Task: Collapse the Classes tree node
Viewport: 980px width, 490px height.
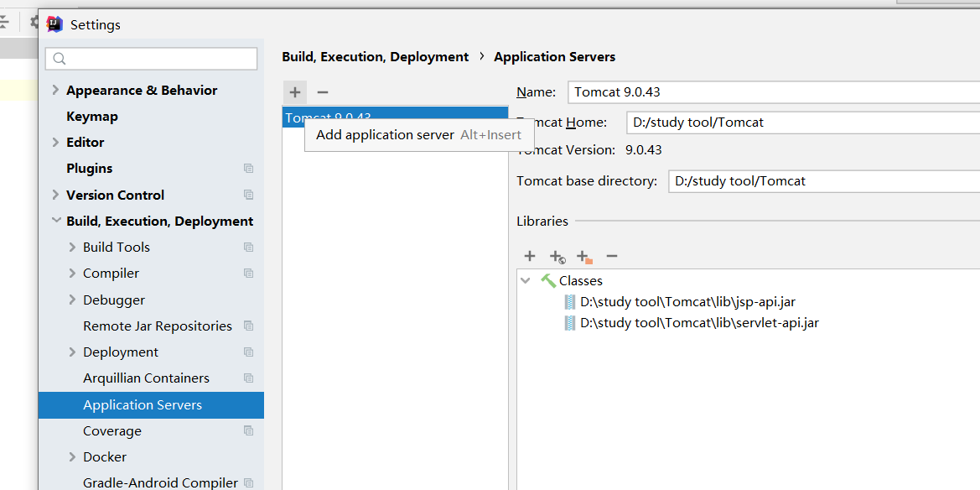Action: [x=526, y=281]
